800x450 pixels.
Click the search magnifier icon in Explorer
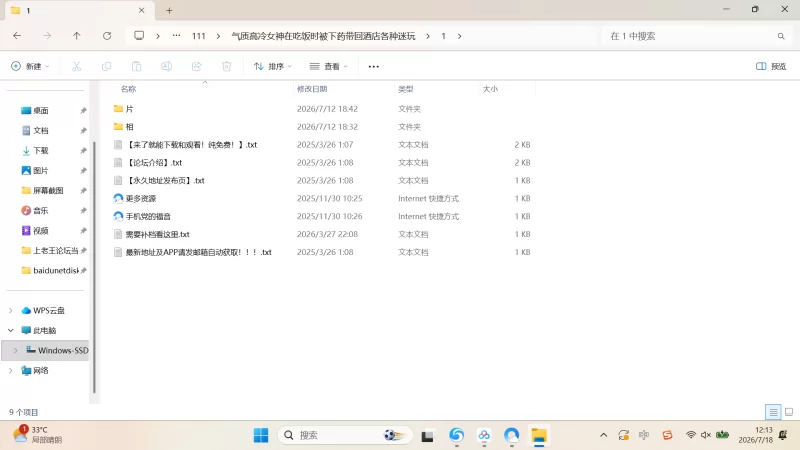pyautogui.click(x=781, y=36)
